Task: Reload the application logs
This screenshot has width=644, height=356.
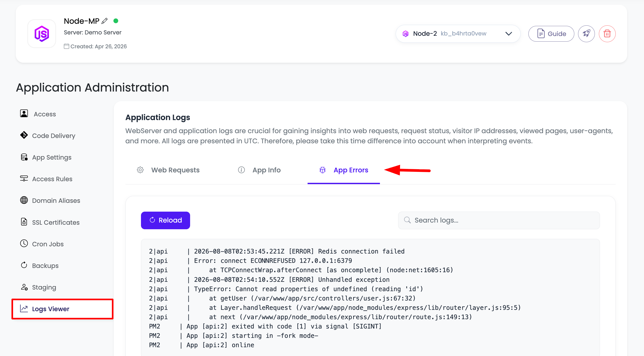Action: [166, 220]
